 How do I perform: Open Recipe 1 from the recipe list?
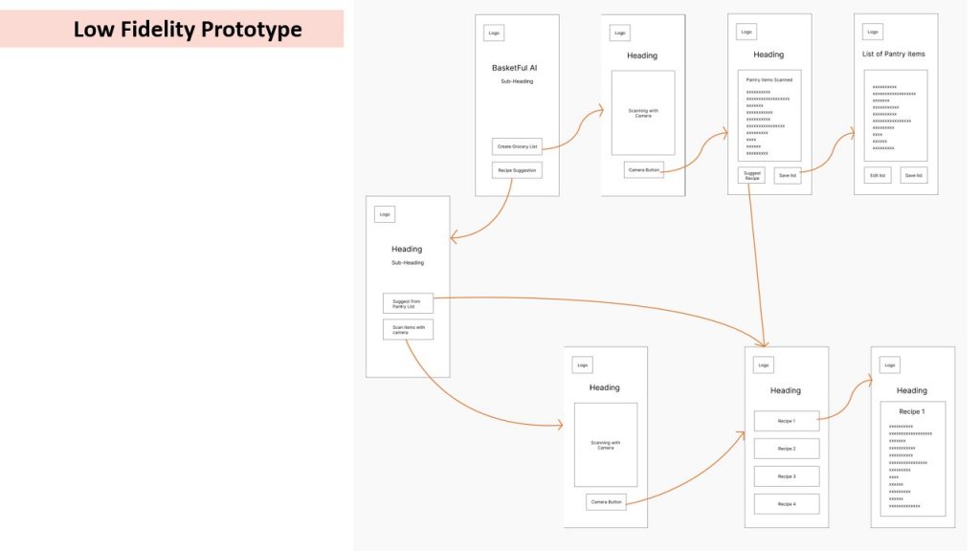[x=786, y=421]
